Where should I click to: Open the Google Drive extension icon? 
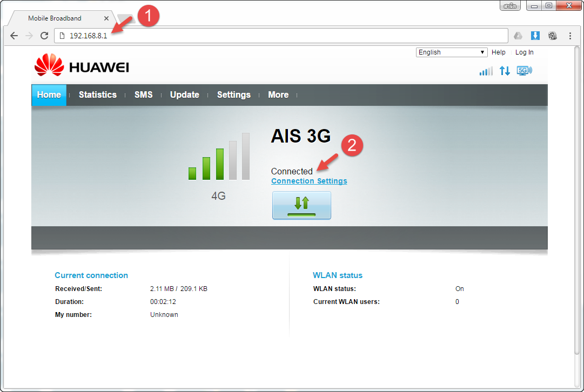[518, 36]
